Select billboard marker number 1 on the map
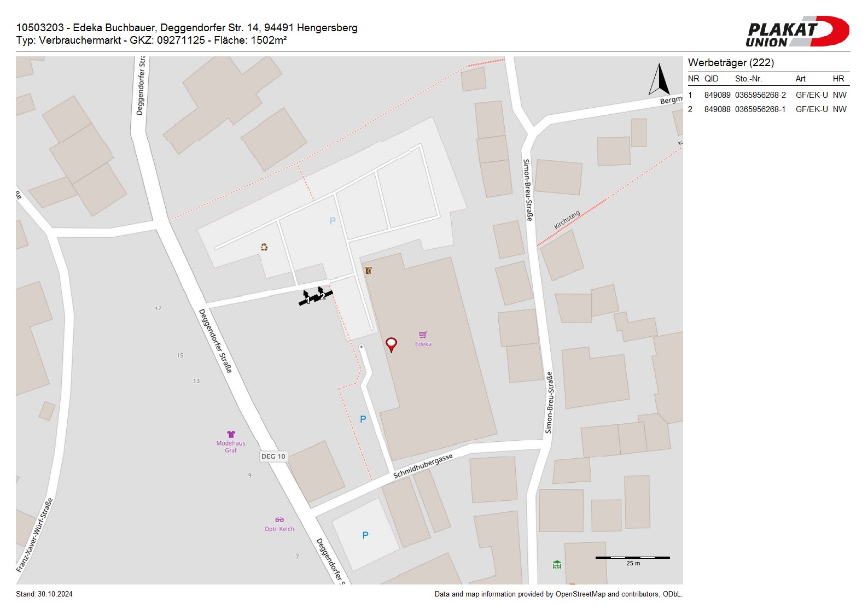 (x=307, y=299)
